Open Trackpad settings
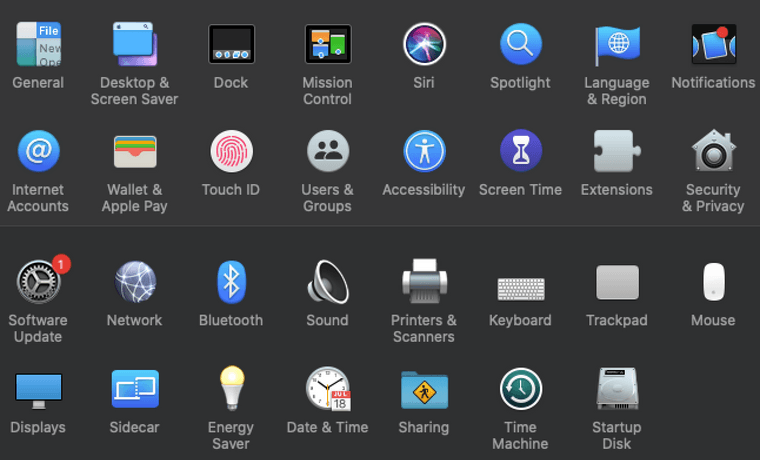The width and height of the screenshot is (760, 460). 617,282
